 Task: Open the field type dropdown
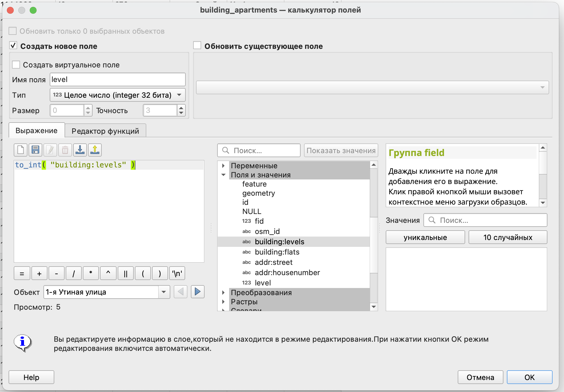pyautogui.click(x=117, y=95)
